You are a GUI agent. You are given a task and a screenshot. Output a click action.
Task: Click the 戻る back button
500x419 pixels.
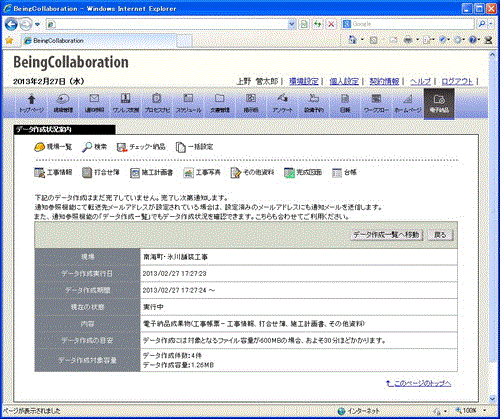pyautogui.click(x=440, y=235)
